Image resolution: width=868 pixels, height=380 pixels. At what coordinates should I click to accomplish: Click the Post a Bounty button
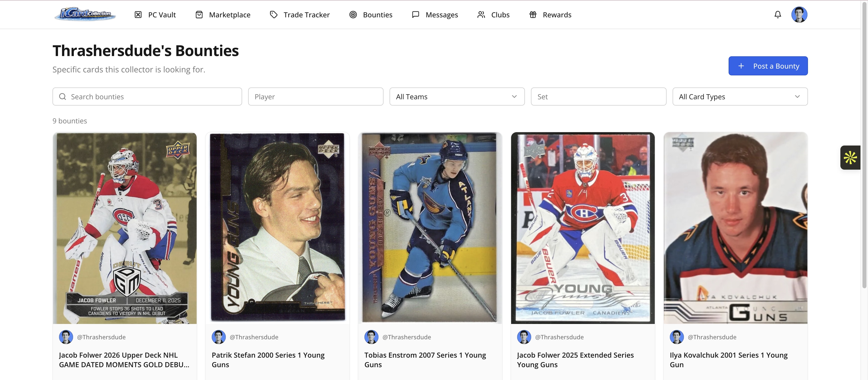pos(768,66)
